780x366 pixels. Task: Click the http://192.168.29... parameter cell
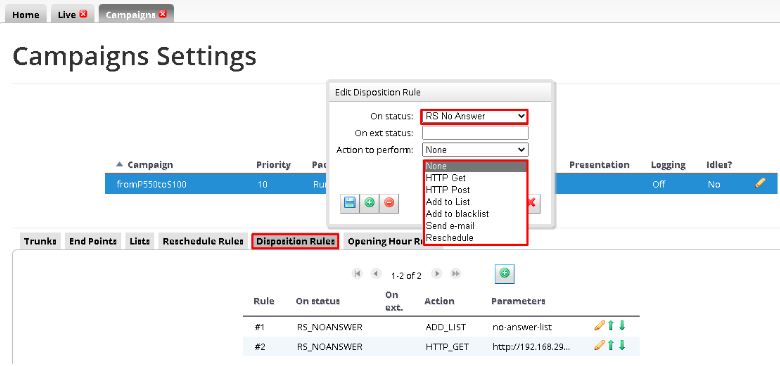[x=531, y=346]
